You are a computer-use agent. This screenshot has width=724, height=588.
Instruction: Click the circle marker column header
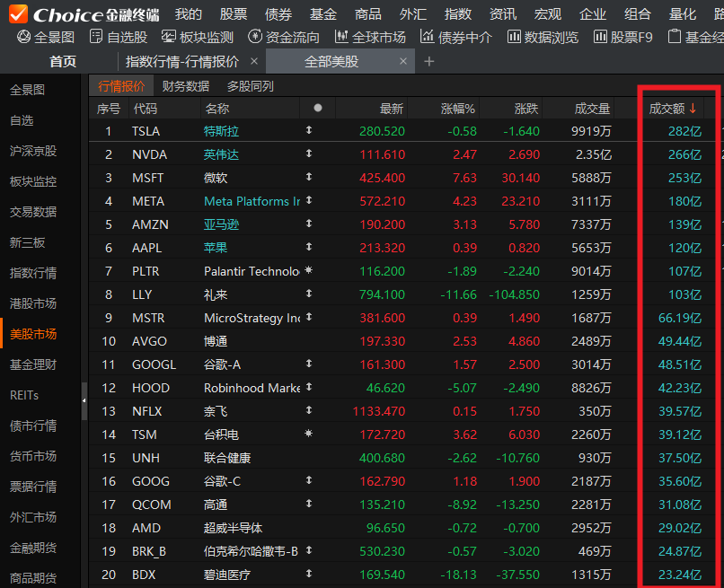point(317,109)
